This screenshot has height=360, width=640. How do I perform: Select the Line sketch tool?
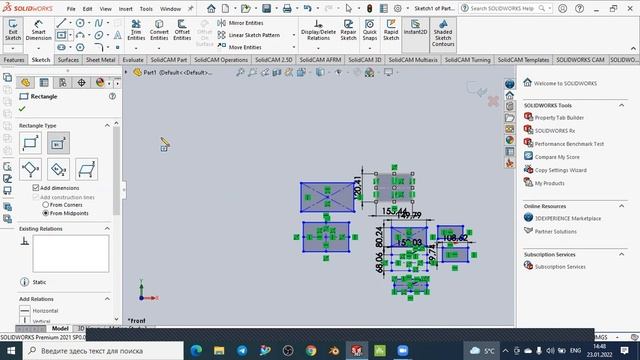(61, 23)
